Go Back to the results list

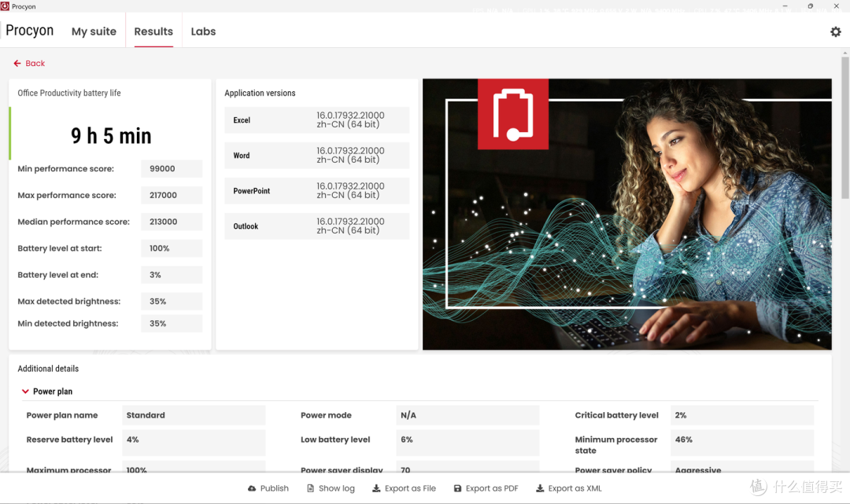[29, 64]
